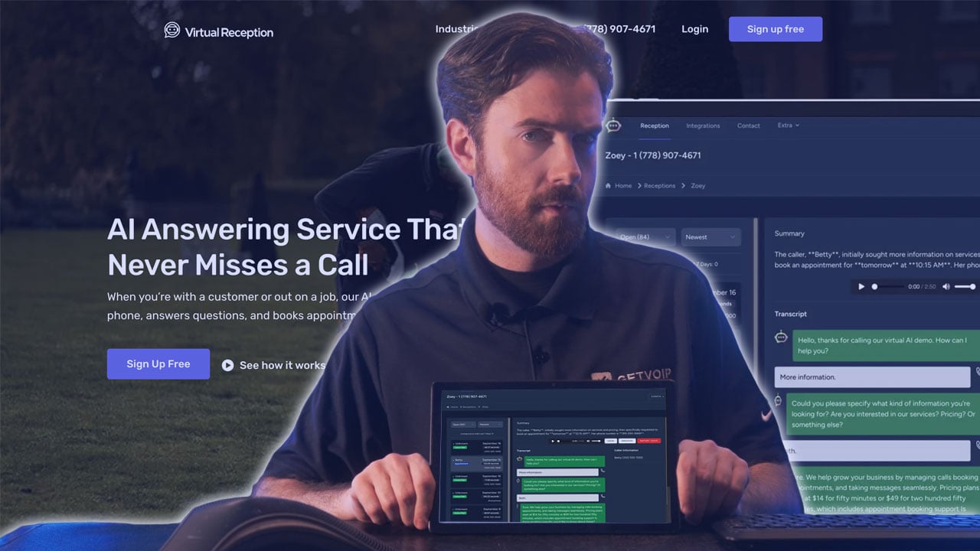Expand the Extra menu in dashboard
980x551 pixels.
coord(788,126)
